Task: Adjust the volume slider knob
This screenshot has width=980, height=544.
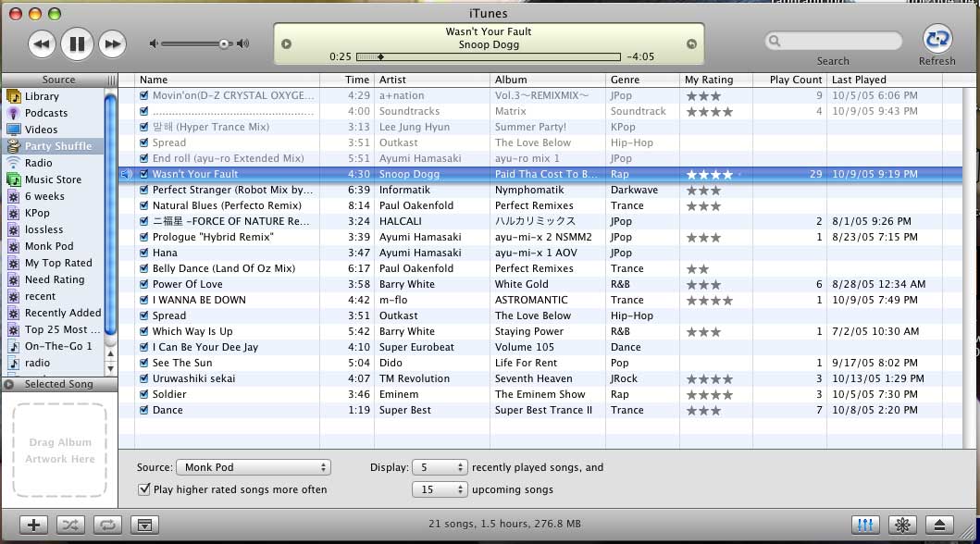Action: pos(224,43)
